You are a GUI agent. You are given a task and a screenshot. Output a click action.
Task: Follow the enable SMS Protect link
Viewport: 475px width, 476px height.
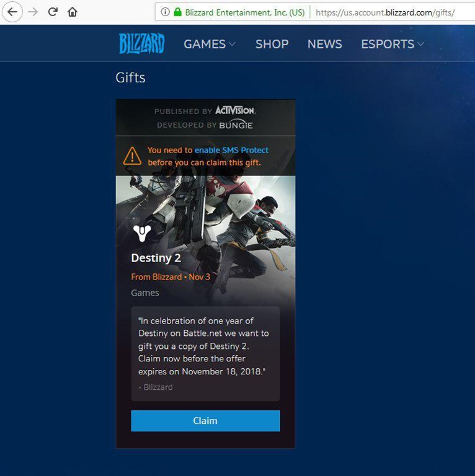231,150
